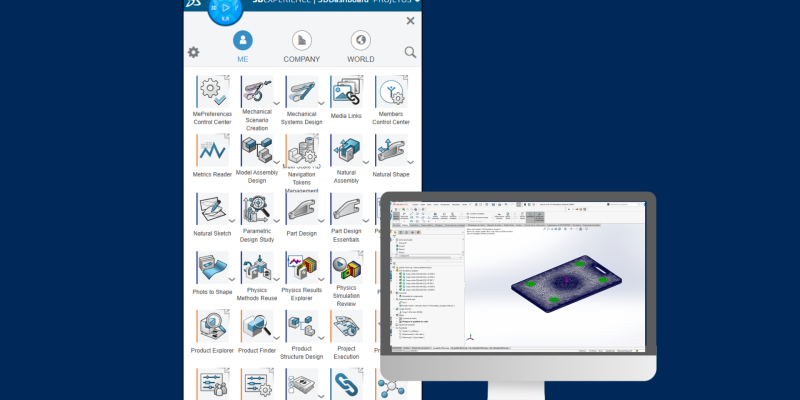Launch the Part Design app
The height and width of the screenshot is (400, 800).
point(301,210)
